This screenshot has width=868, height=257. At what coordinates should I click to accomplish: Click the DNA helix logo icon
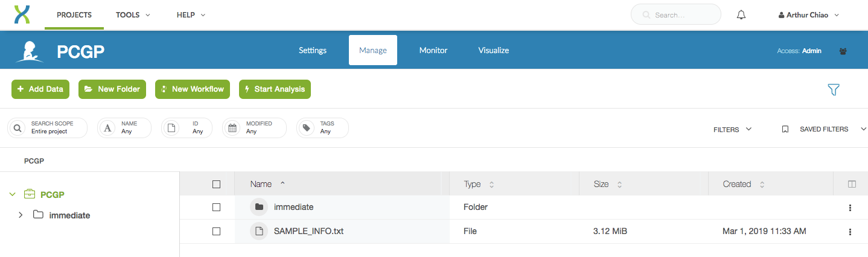tap(22, 14)
